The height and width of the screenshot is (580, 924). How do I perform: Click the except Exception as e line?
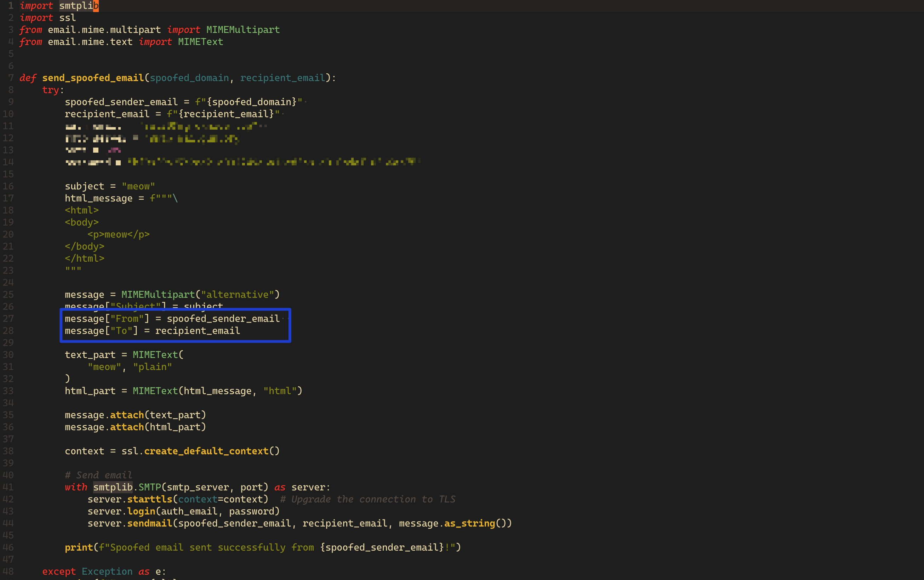104,572
